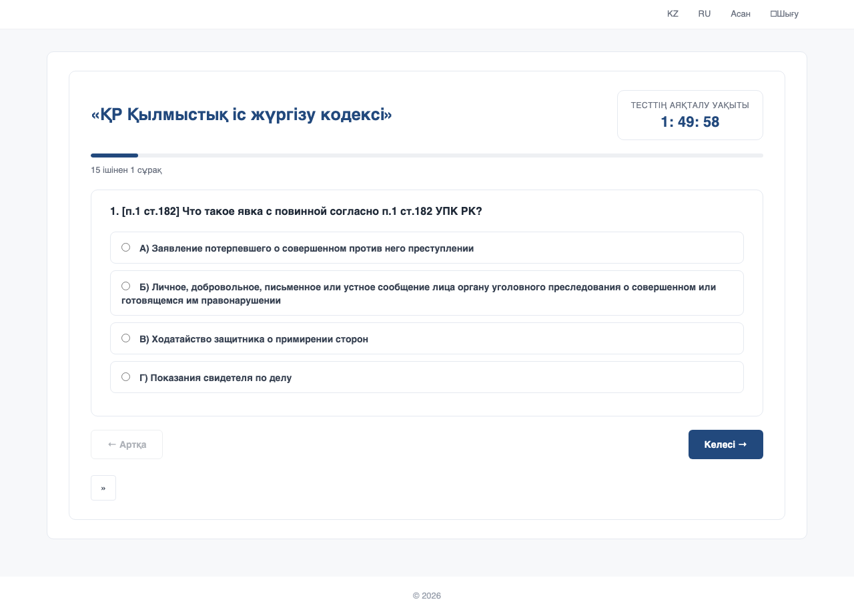This screenshot has height=616, width=854.
Task: Click answer text 'Заявление потерпевшего о совершенном'
Action: coord(249,248)
